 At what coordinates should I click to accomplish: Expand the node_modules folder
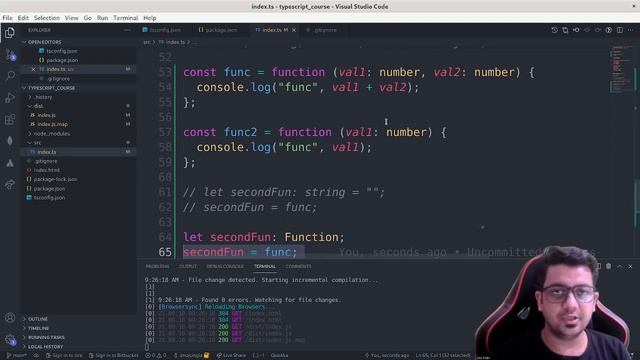[79, 133]
